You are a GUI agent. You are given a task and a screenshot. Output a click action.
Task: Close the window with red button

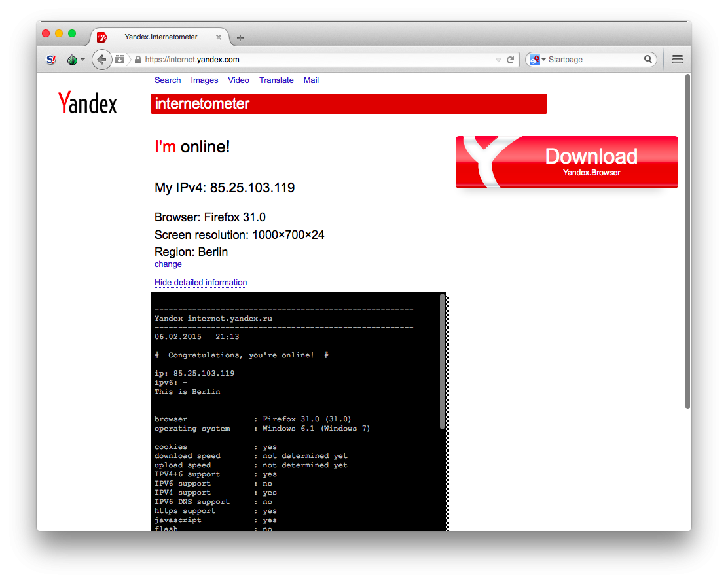[46, 33]
